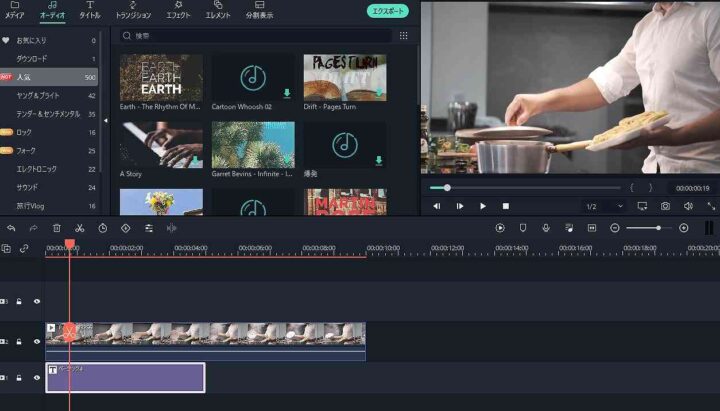720x411 pixels.
Task: Open the タイトル tab
Action: [x=89, y=11]
